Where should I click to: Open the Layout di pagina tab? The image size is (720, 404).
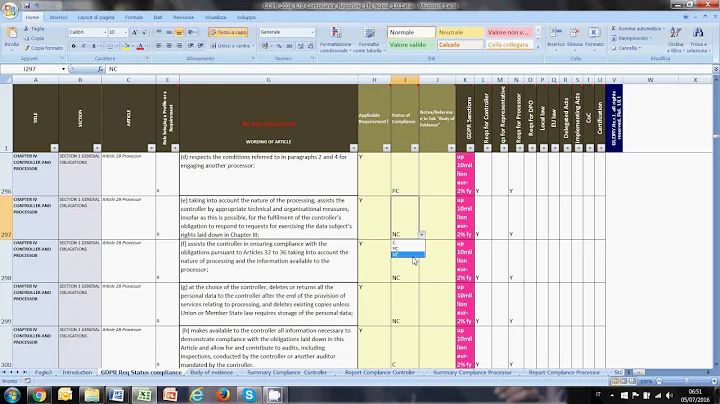[96, 17]
